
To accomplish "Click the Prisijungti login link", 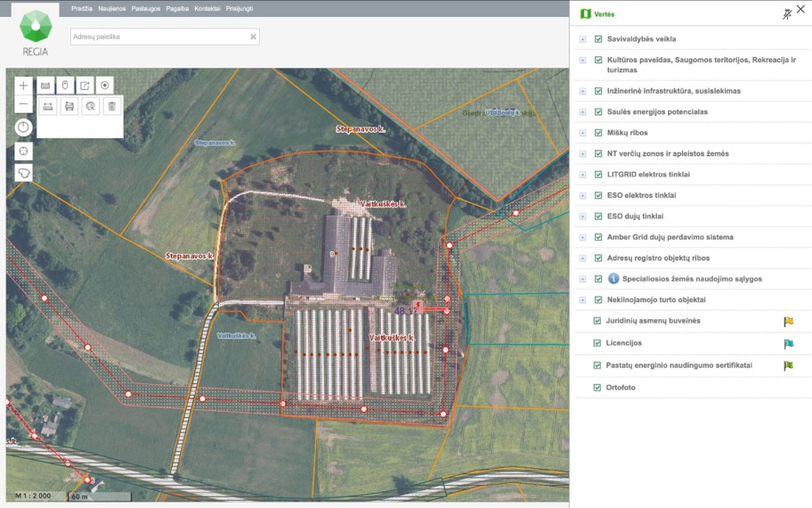I will (240, 9).
